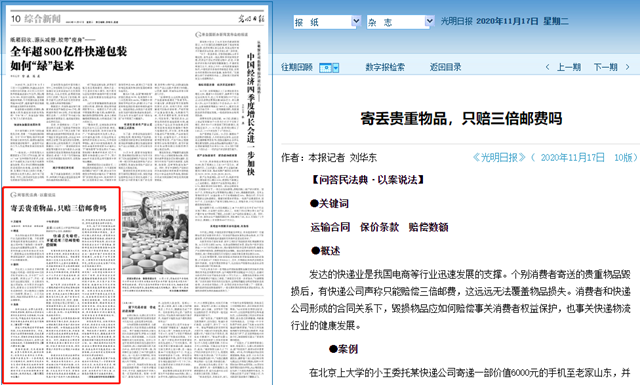The height and width of the screenshot is (385, 640).
Task: Click the ceramics bowls photo on newspaper page
Action: point(155,232)
